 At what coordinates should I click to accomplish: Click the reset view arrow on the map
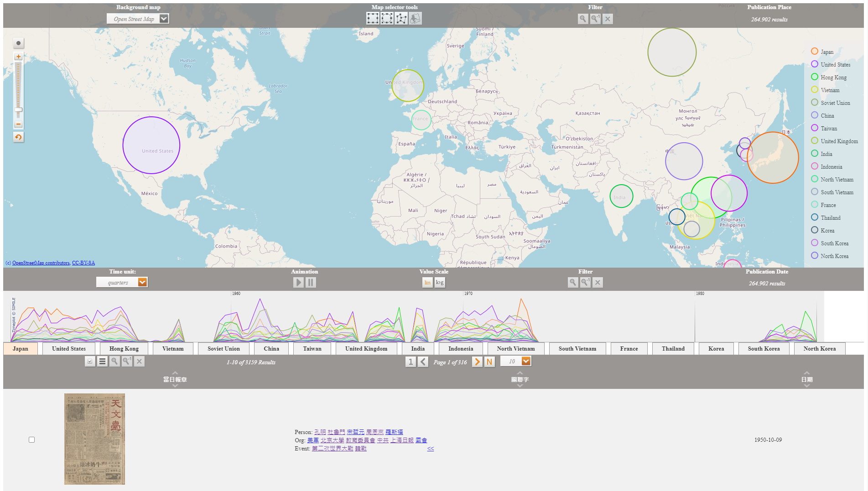(18, 137)
